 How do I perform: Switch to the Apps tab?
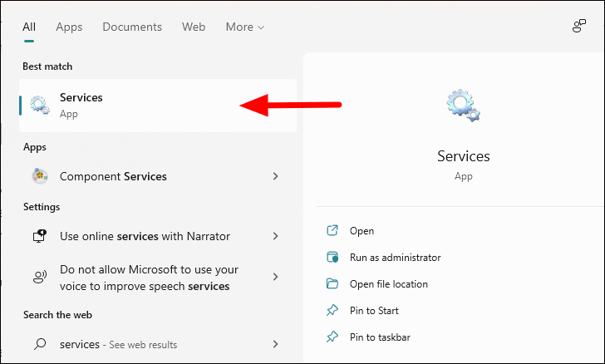pyautogui.click(x=69, y=27)
